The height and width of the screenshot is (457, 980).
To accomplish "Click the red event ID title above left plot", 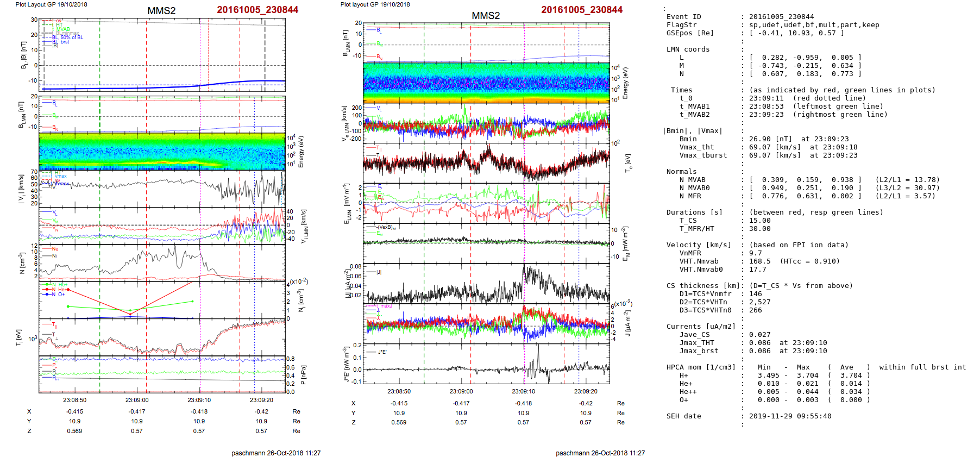I will point(257,10).
